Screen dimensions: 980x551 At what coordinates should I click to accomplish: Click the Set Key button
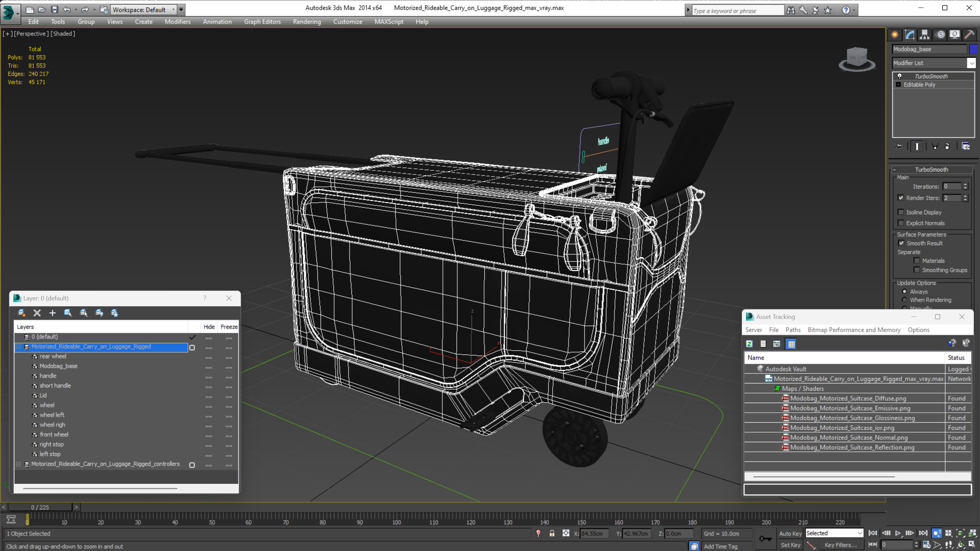[790, 545]
